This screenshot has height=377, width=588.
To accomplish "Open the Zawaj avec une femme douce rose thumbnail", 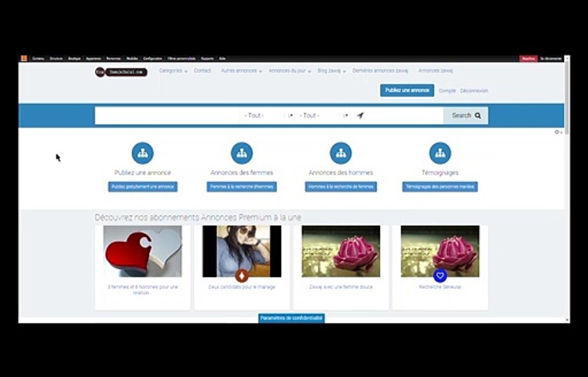I will (x=340, y=251).
